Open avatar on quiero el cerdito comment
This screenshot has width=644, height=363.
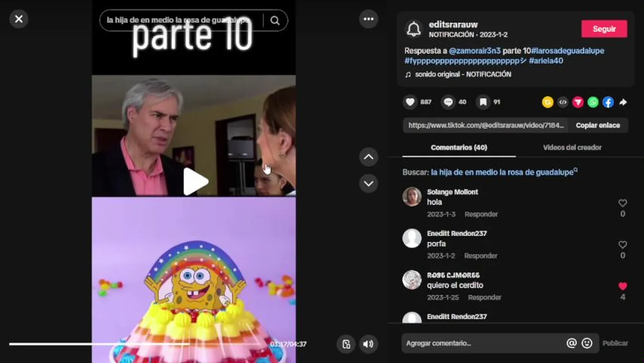[x=412, y=280]
